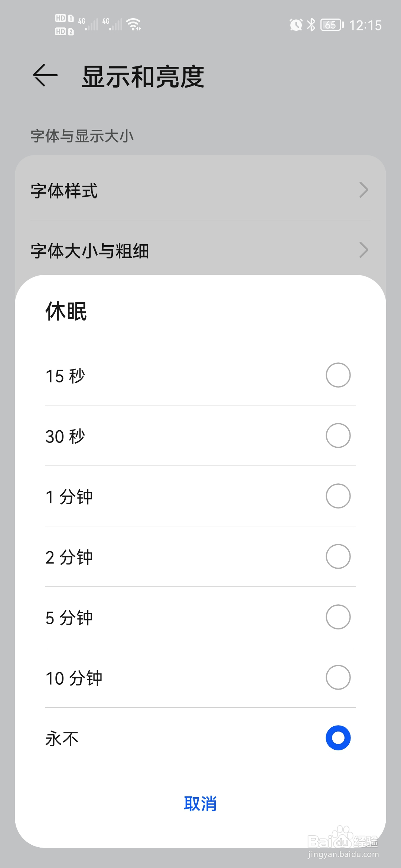Image resolution: width=401 pixels, height=868 pixels.
Task: Expand 字体大小与粗细 chevron arrow
Action: 363,250
